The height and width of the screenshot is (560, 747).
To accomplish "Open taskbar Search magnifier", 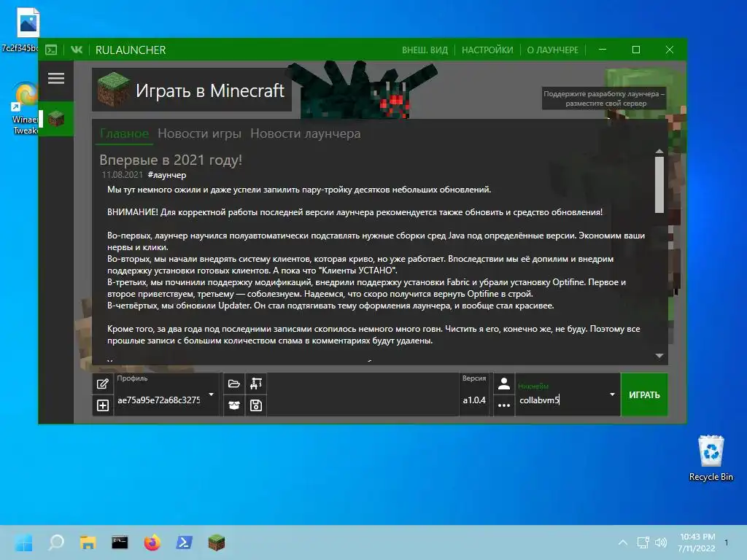I will (x=56, y=542).
